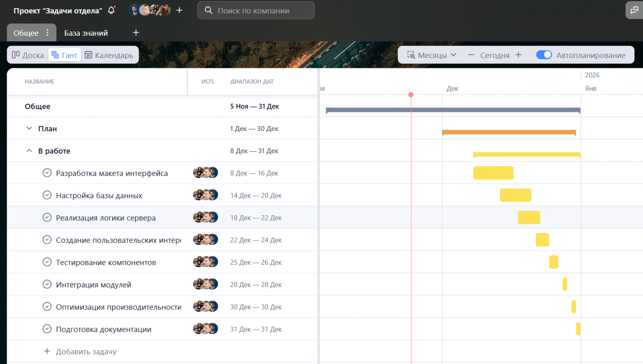Open options menu of Общее tab
The height and width of the screenshot is (364, 643).
[48, 33]
